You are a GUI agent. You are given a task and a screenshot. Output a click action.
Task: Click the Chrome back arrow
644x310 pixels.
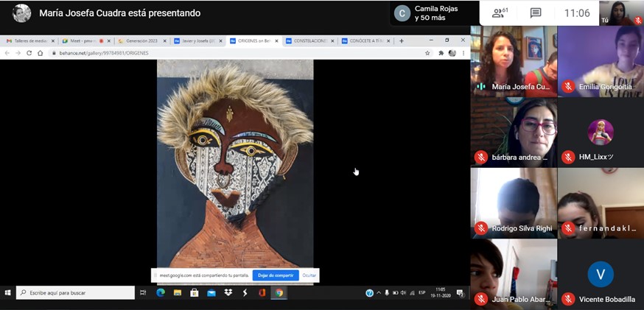click(x=7, y=53)
